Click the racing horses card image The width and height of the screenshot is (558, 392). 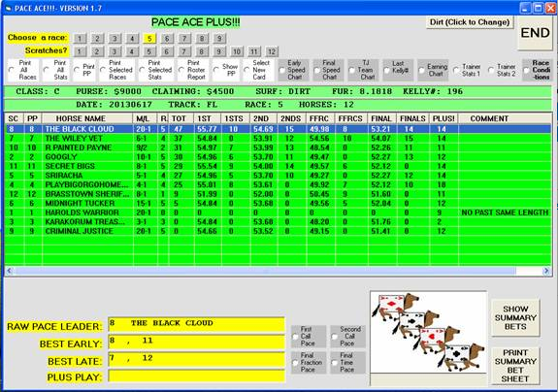click(428, 332)
